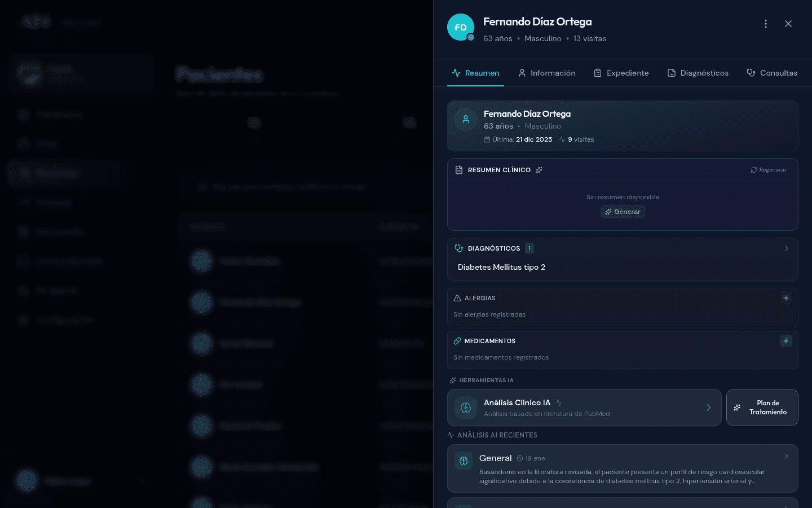Click the FD patient avatar
The width and height of the screenshot is (812, 508).
pyautogui.click(x=460, y=27)
